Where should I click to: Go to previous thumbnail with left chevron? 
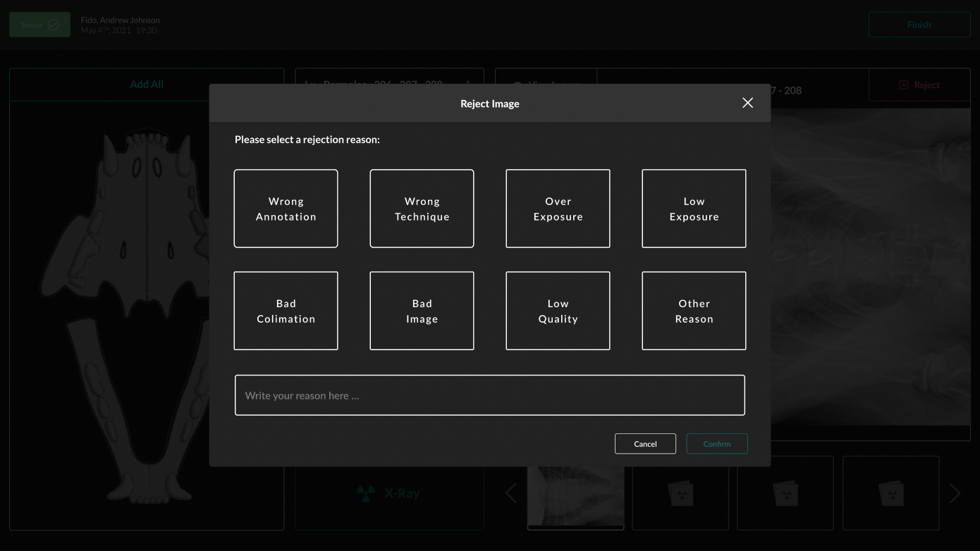coord(512,493)
